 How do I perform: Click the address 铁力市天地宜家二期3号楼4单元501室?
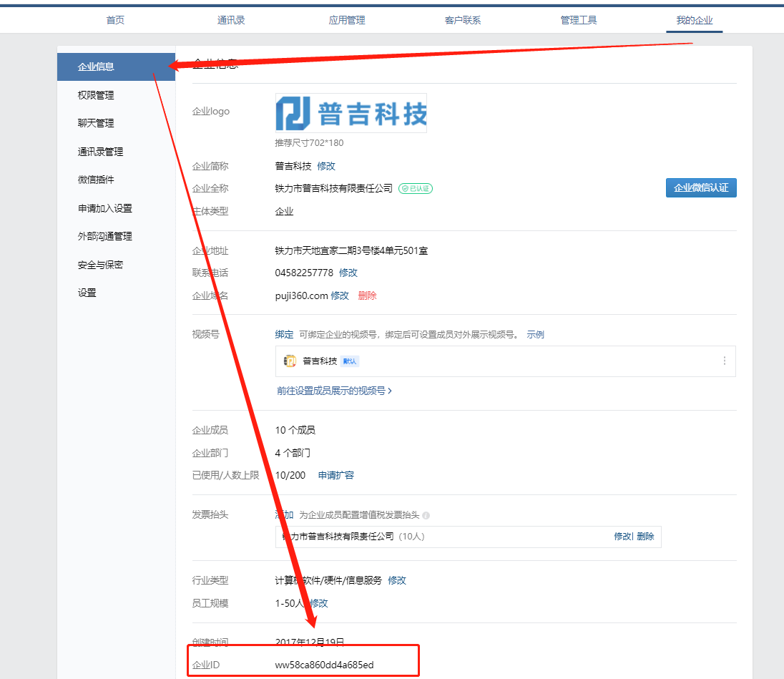tap(351, 250)
